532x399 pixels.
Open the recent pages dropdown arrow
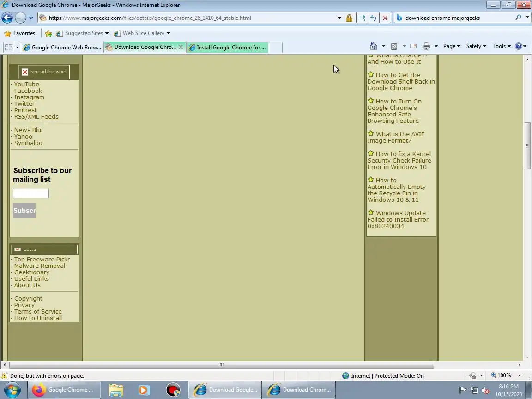pyautogui.click(x=30, y=18)
